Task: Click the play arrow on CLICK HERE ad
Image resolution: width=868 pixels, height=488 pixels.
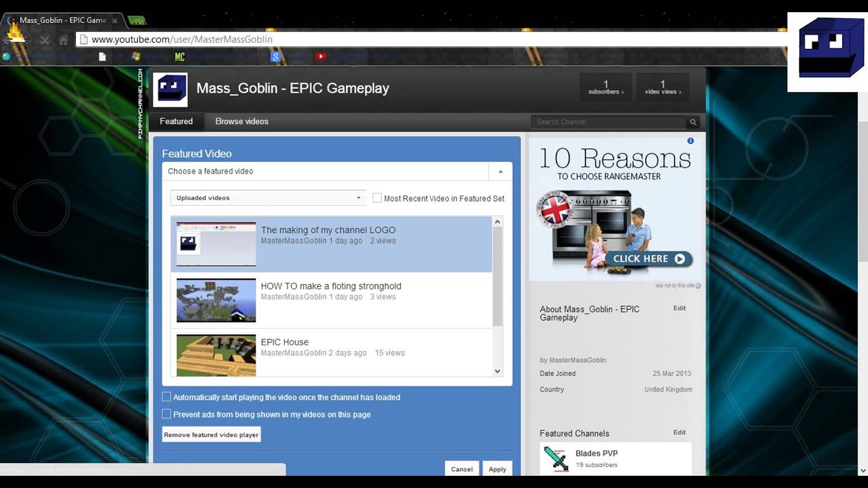Action: point(680,258)
